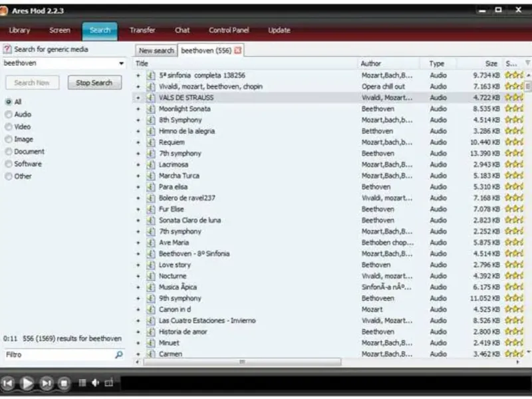
Task: Expand the Historia de amor row
Action: pyautogui.click(x=138, y=332)
